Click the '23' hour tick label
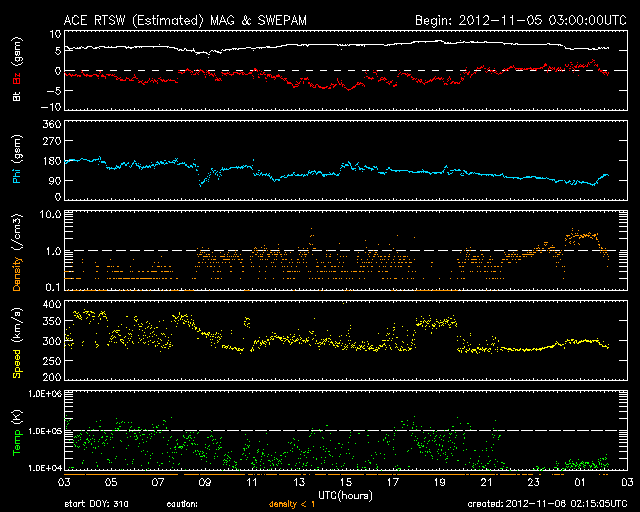The height and width of the screenshot is (512, 640). (x=533, y=483)
